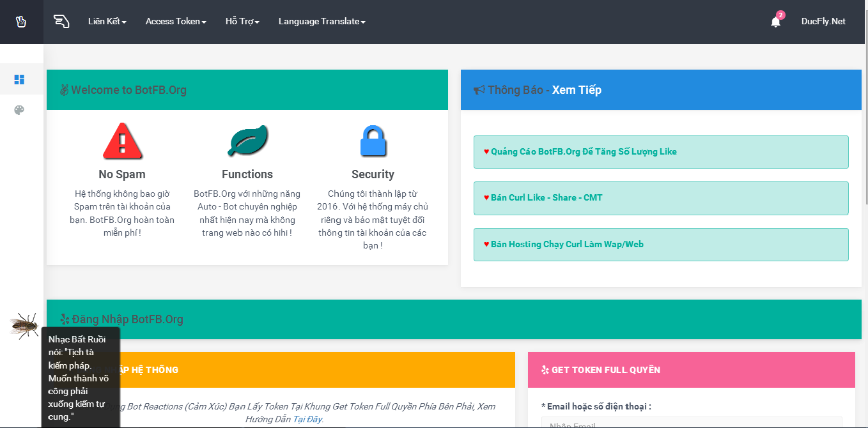Click the Welcome to BotFB.Org panel header

[247, 90]
